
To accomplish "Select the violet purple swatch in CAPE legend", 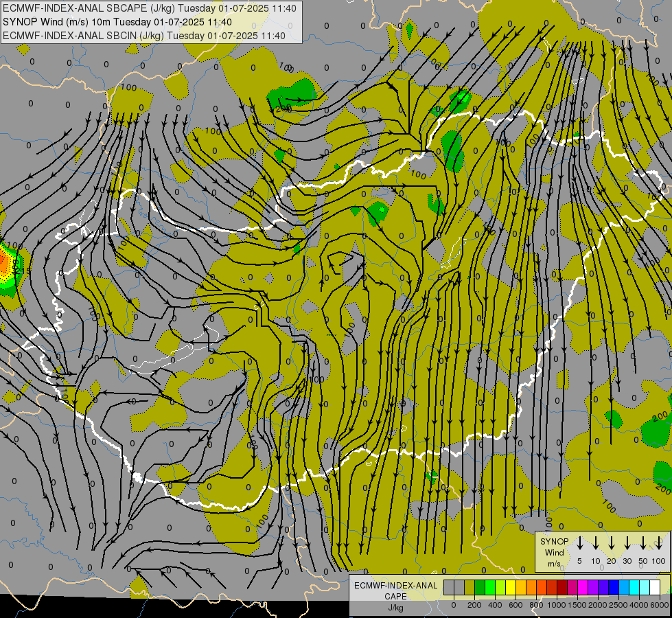I will coord(592,587).
